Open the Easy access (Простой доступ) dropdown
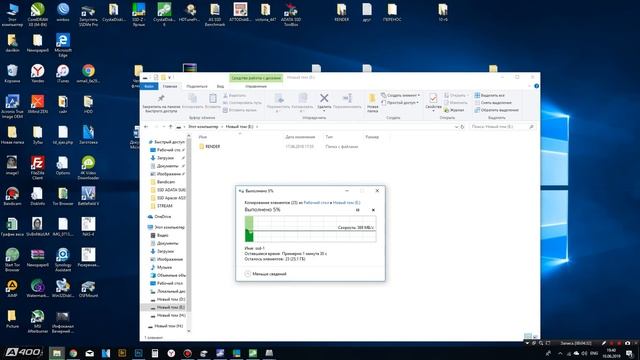This screenshot has width=640, height=360. (x=400, y=102)
